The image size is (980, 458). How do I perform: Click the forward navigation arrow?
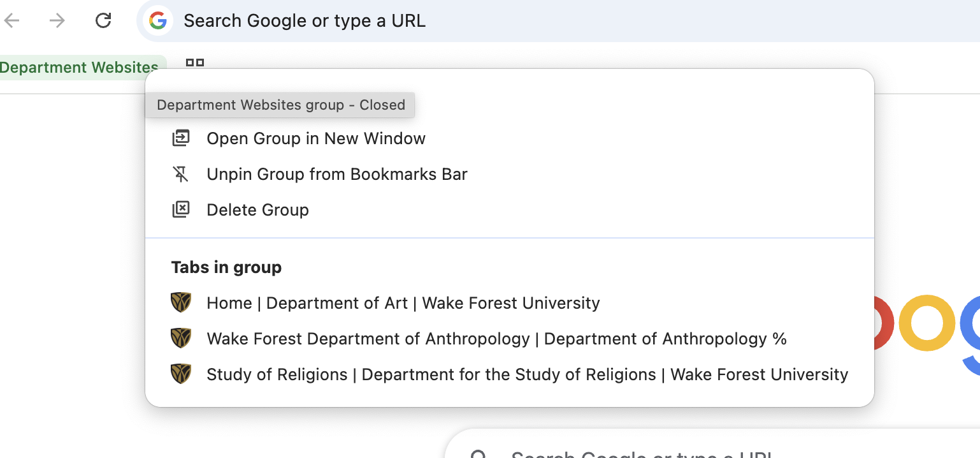tap(56, 20)
